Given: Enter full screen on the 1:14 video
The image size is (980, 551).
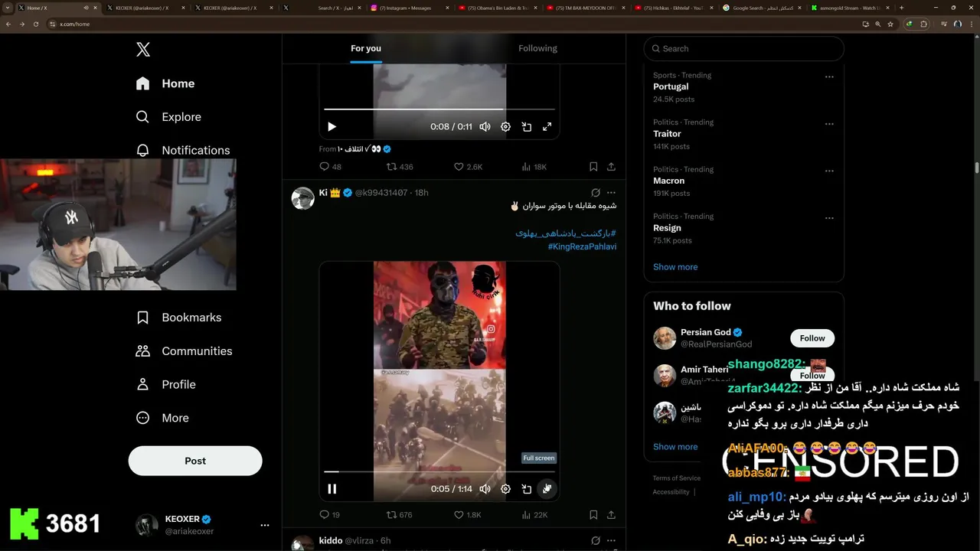Looking at the screenshot, I should point(547,489).
